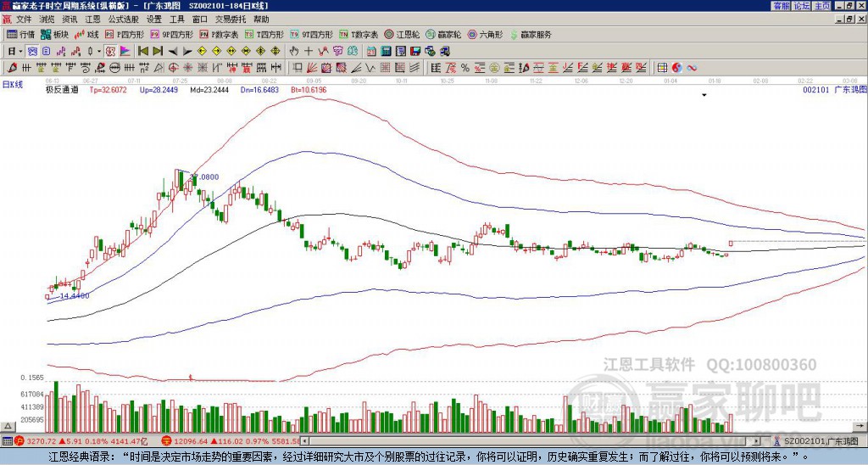
Task: Open 主页 homepage link
Action: (x=821, y=6)
